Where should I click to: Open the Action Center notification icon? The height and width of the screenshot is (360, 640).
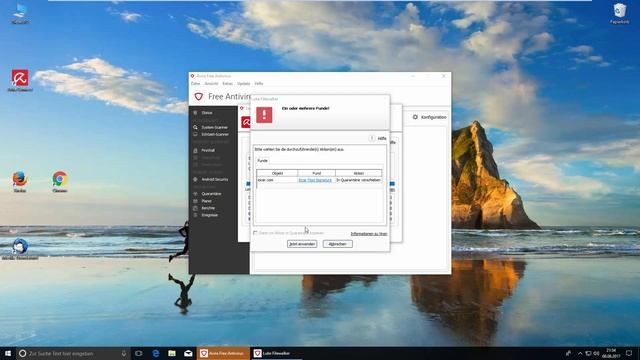click(629, 353)
